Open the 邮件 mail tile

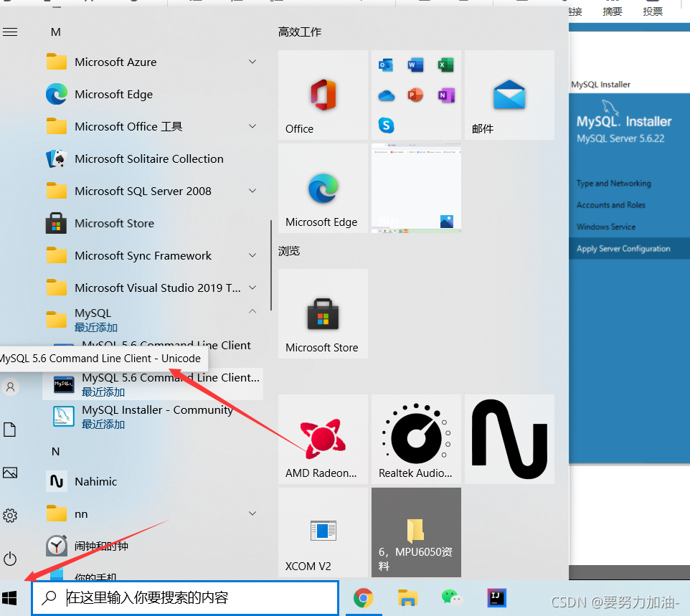tap(509, 95)
